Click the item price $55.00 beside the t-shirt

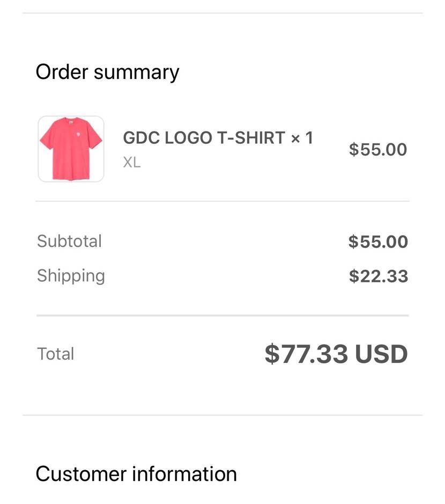tap(378, 149)
